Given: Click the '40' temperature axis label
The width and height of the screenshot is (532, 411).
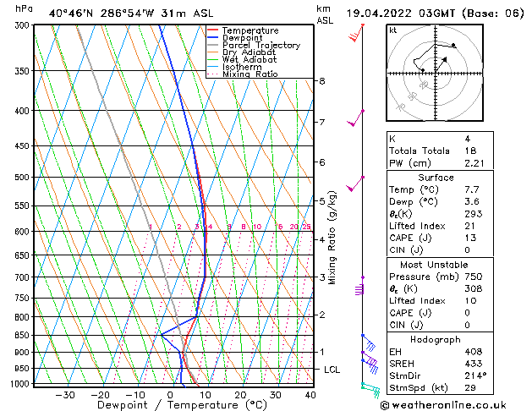Looking at the screenshot, I should (310, 395).
